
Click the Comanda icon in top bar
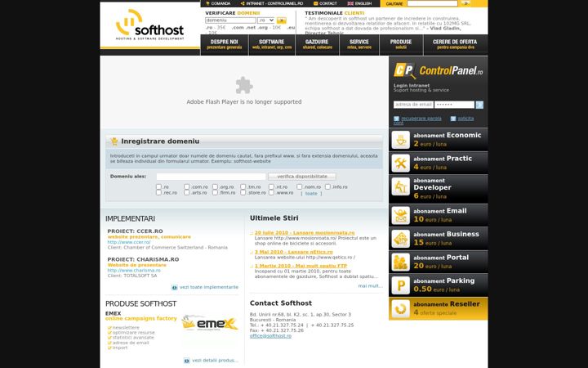[207, 3]
